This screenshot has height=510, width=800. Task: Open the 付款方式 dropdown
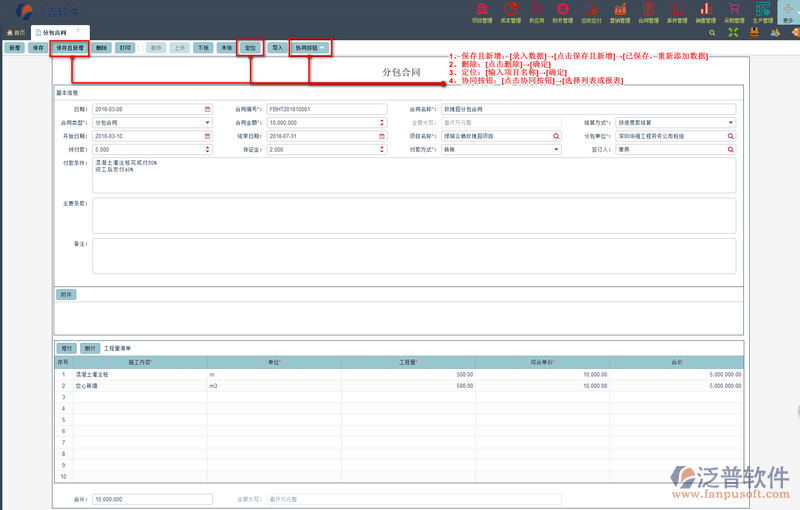[557, 150]
